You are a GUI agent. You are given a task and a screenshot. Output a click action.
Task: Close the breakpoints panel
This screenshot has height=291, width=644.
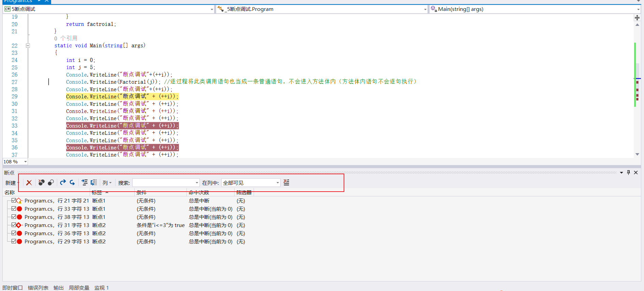point(636,173)
